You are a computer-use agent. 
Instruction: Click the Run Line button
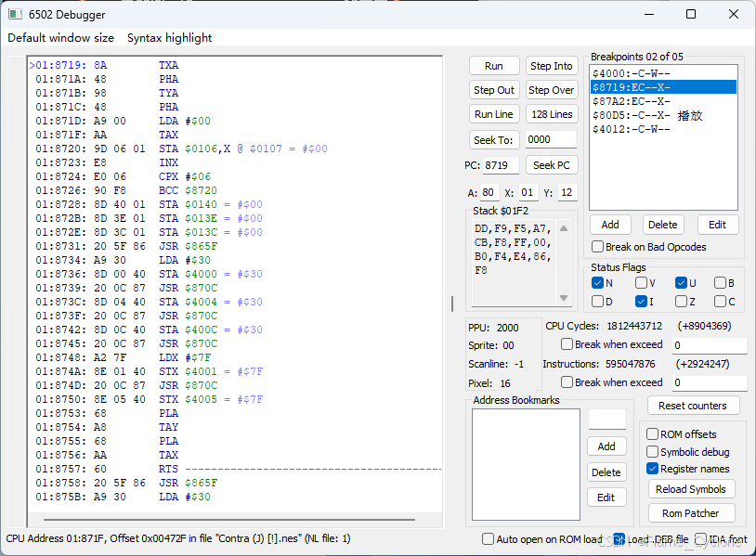[494, 114]
